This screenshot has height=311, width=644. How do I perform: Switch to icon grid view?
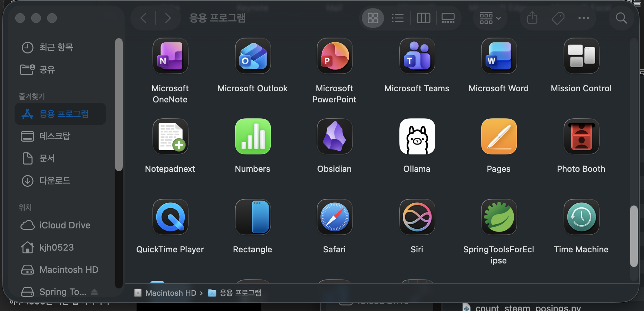pos(373,18)
